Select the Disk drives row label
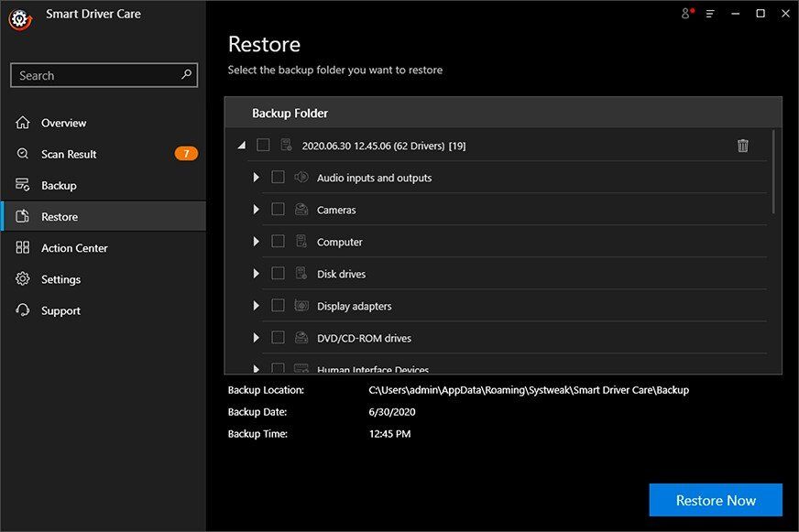This screenshot has height=532, width=799. tap(341, 274)
